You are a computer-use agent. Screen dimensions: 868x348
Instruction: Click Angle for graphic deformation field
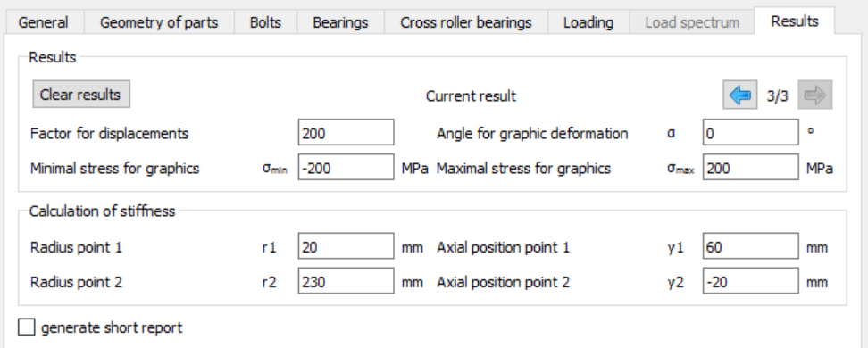(751, 133)
